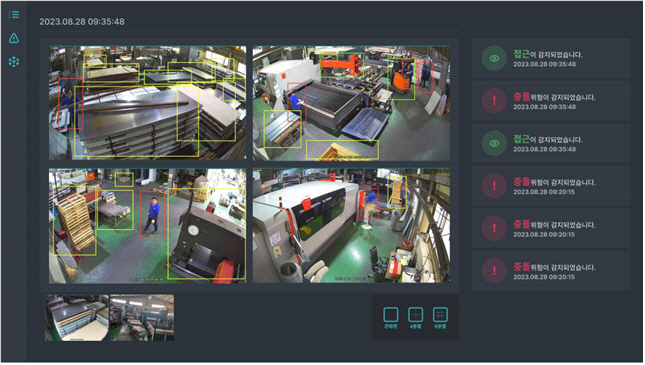Choose first thumbnail of stacked metal sheets

[x=77, y=318]
